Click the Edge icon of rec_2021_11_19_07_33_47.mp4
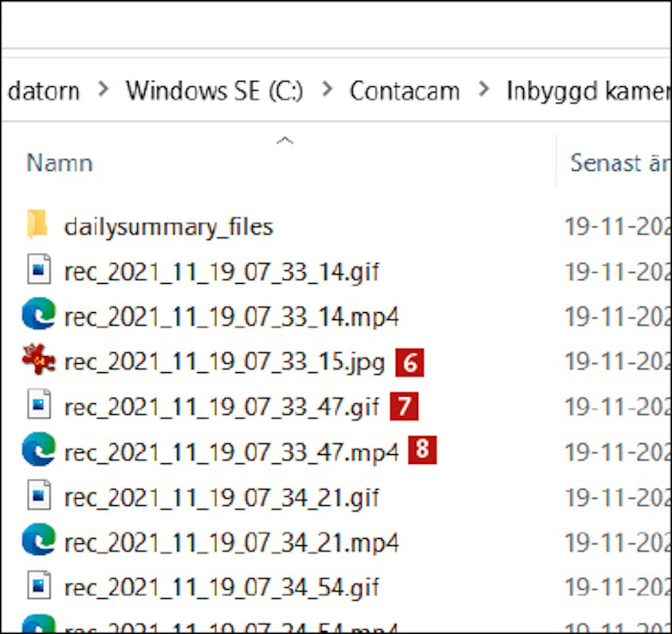672x634 pixels. point(39,450)
